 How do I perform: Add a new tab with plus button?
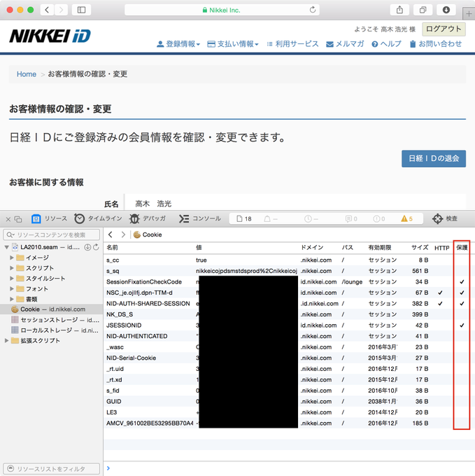point(469,14)
